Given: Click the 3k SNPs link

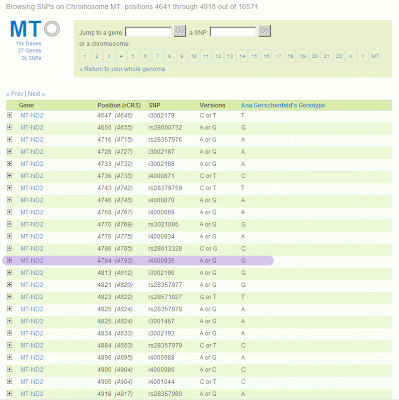Looking at the screenshot, I should (31, 58).
